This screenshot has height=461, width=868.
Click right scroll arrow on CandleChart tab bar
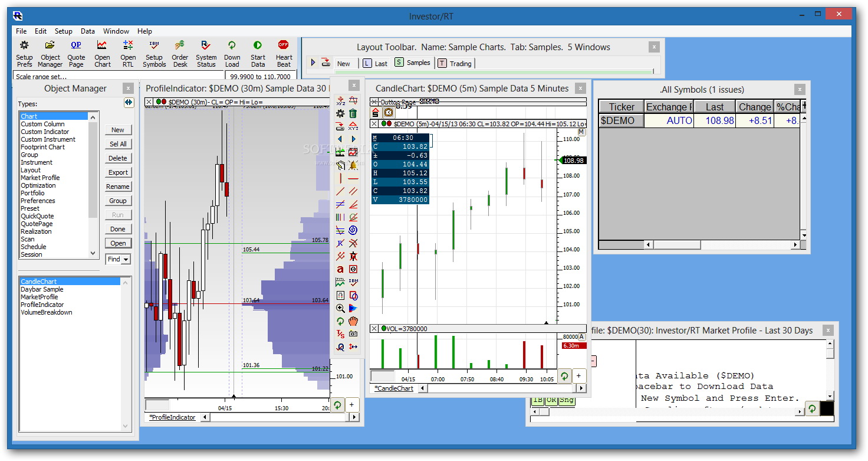(x=581, y=388)
